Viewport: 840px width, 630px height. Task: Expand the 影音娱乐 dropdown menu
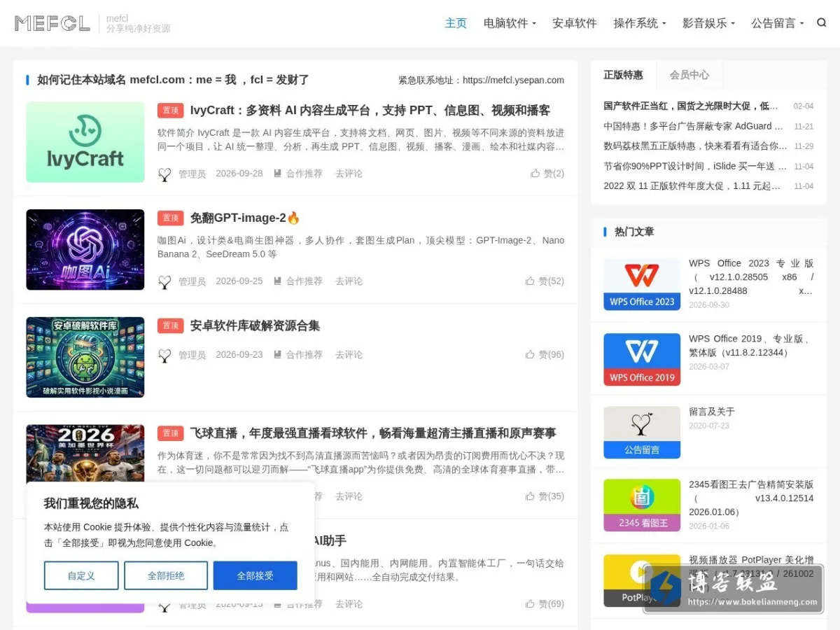[708, 23]
